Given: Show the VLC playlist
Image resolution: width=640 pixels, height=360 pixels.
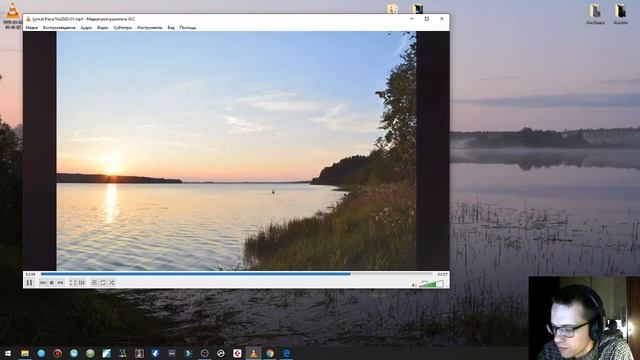Looking at the screenshot, I should (x=94, y=282).
